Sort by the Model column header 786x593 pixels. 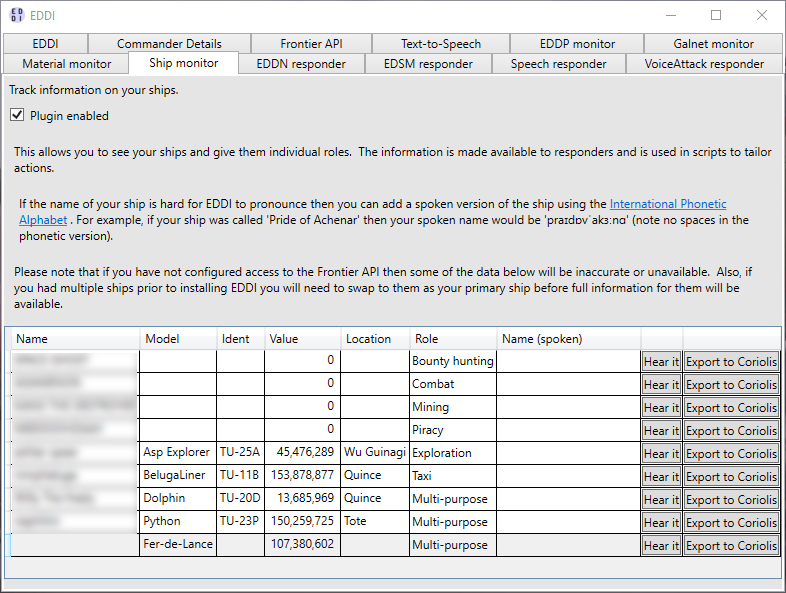[178, 339]
